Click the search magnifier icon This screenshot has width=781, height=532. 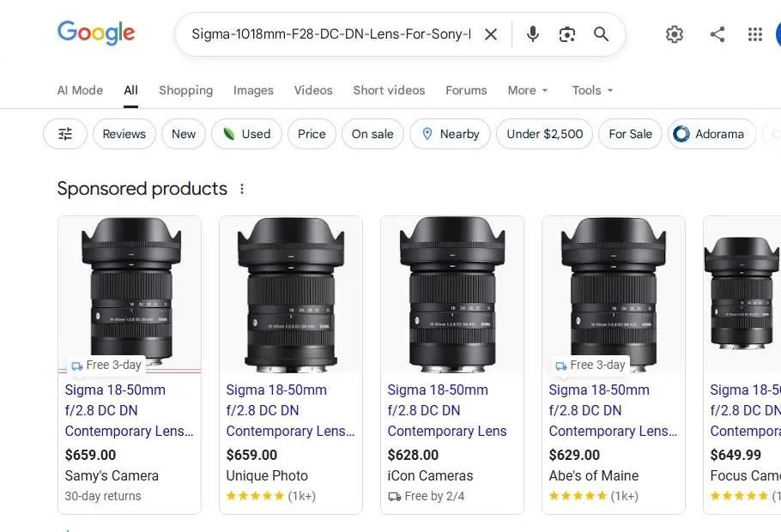point(601,34)
